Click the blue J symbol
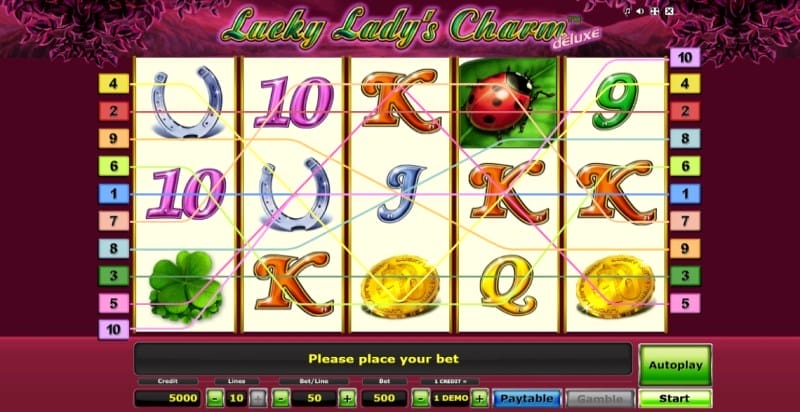Viewport: 800px width, 412px height. (x=401, y=193)
